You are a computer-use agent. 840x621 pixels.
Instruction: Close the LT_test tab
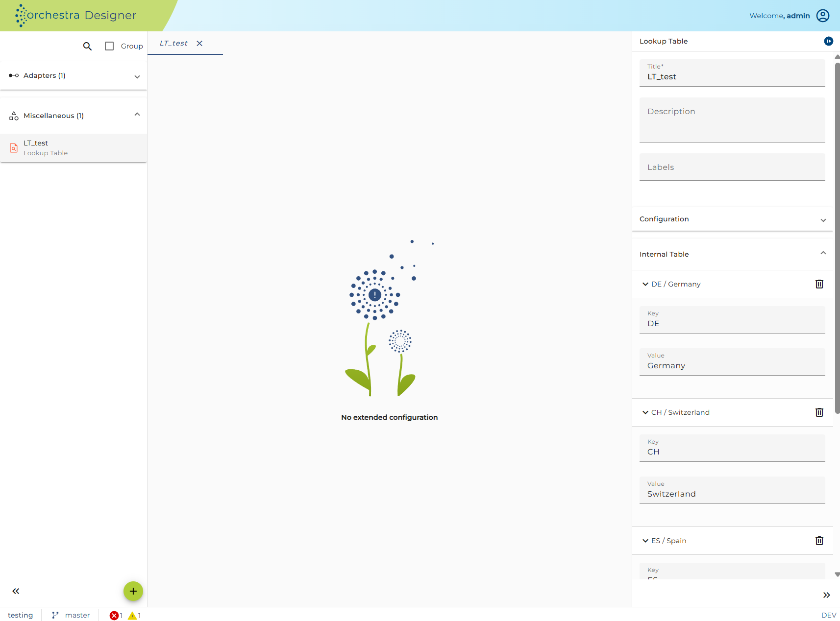tap(199, 43)
